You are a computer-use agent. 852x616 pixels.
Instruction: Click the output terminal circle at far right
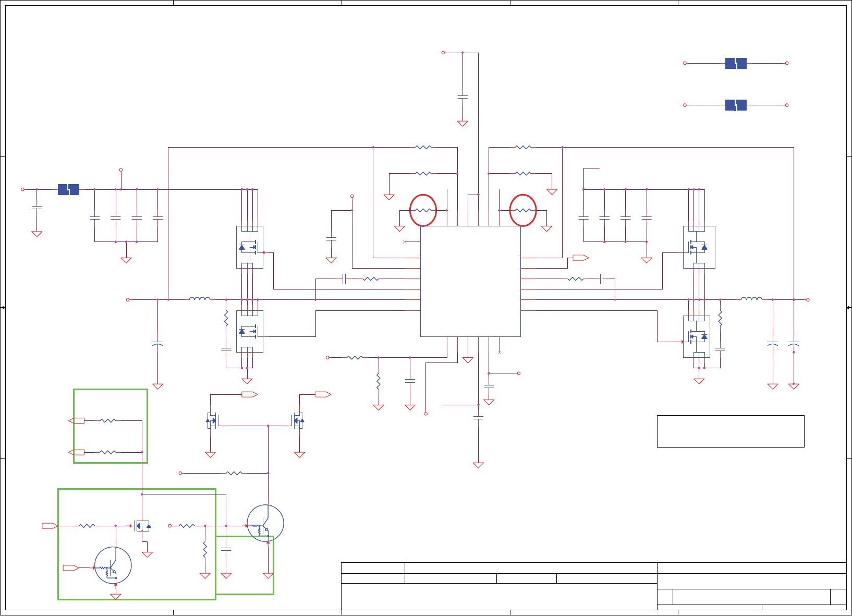tap(808, 299)
